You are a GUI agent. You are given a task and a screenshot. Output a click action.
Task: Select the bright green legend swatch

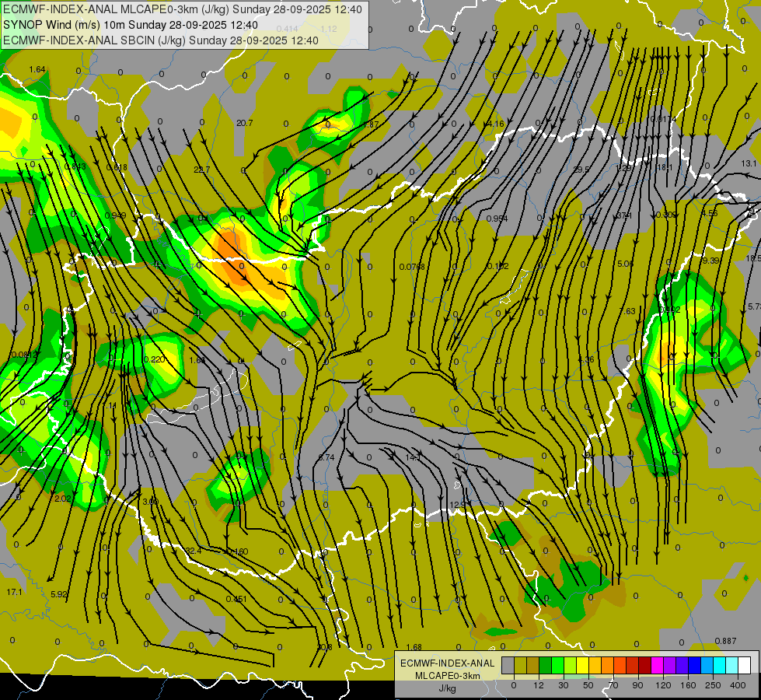(558, 665)
